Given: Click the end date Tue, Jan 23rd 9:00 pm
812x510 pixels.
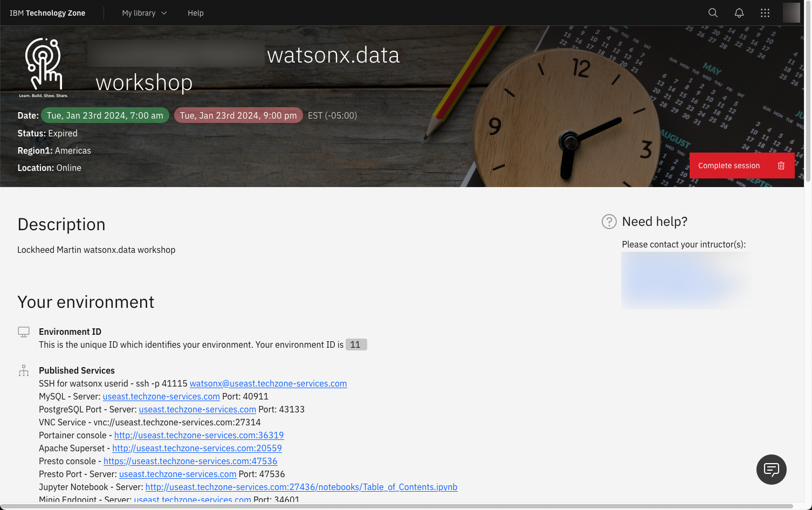Looking at the screenshot, I should (238, 115).
